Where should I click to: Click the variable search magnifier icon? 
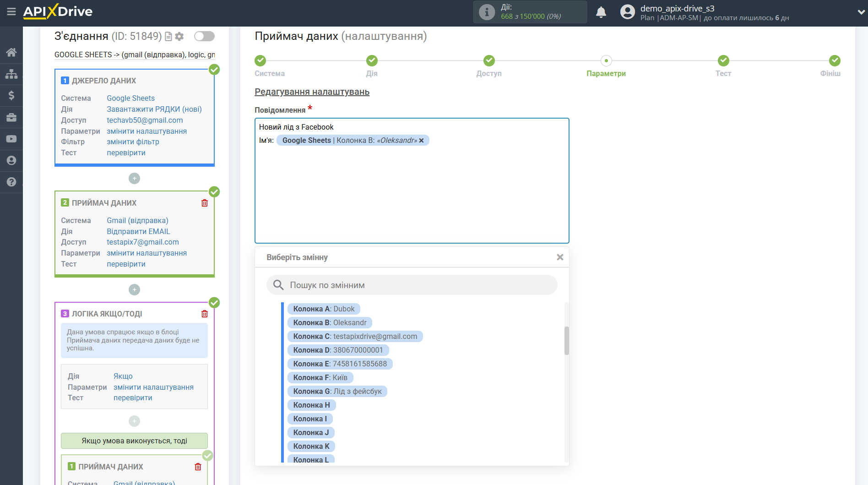278,285
